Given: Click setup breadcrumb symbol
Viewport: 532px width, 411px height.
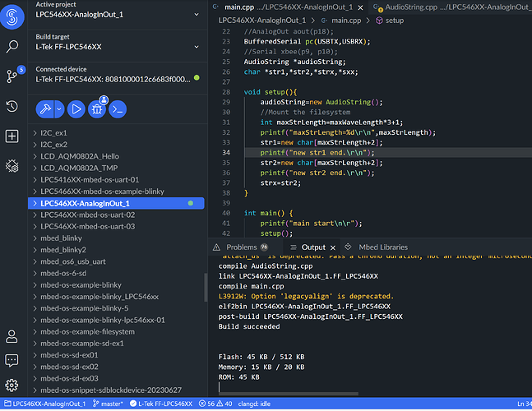Looking at the screenshot, I should (391, 21).
